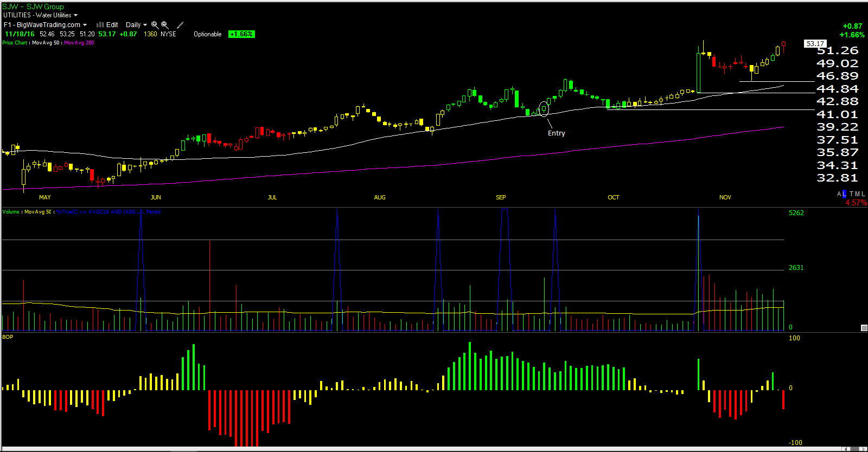Click the 2631 volume scale value
The image size is (868, 452).
(x=796, y=268)
